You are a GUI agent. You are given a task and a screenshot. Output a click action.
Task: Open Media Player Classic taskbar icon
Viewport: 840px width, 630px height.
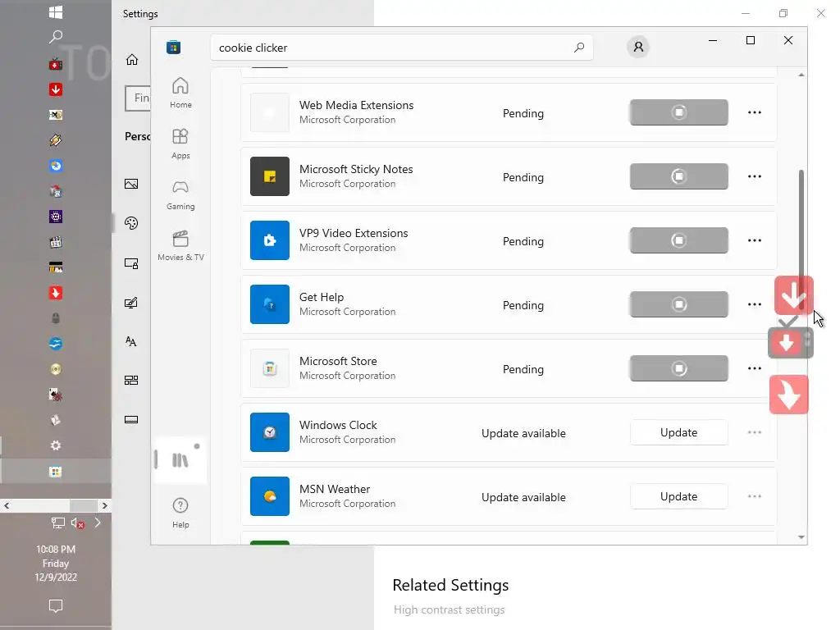click(x=56, y=242)
